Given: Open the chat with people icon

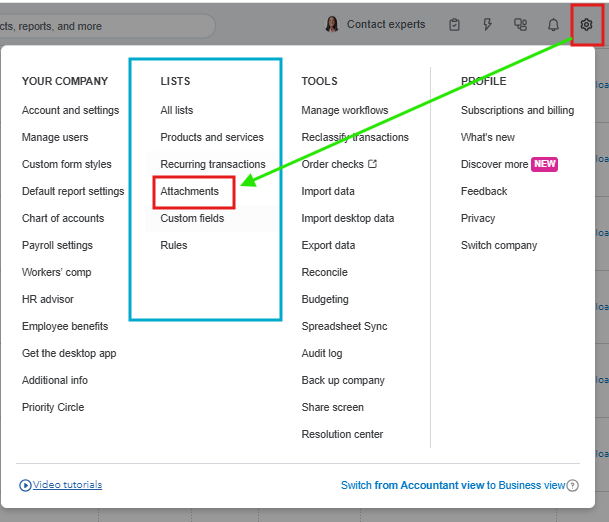Looking at the screenshot, I should (520, 24).
